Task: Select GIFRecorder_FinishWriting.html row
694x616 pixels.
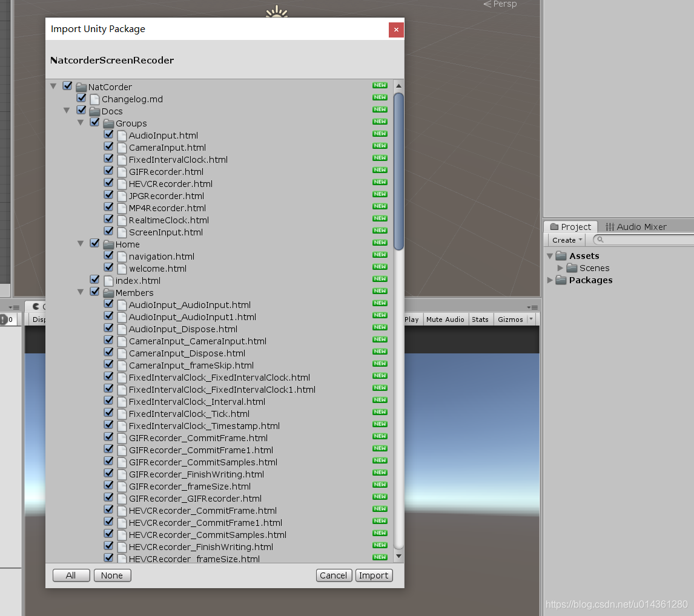Action: 220,474
